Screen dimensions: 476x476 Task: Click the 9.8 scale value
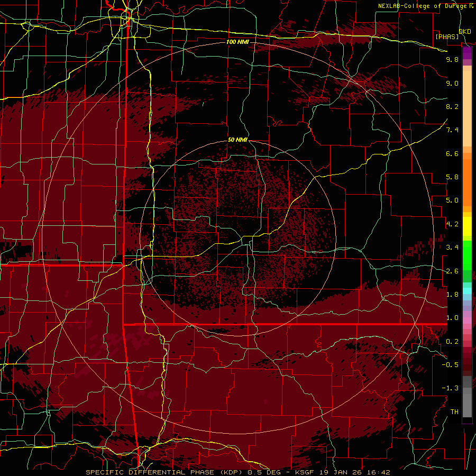(452, 59)
